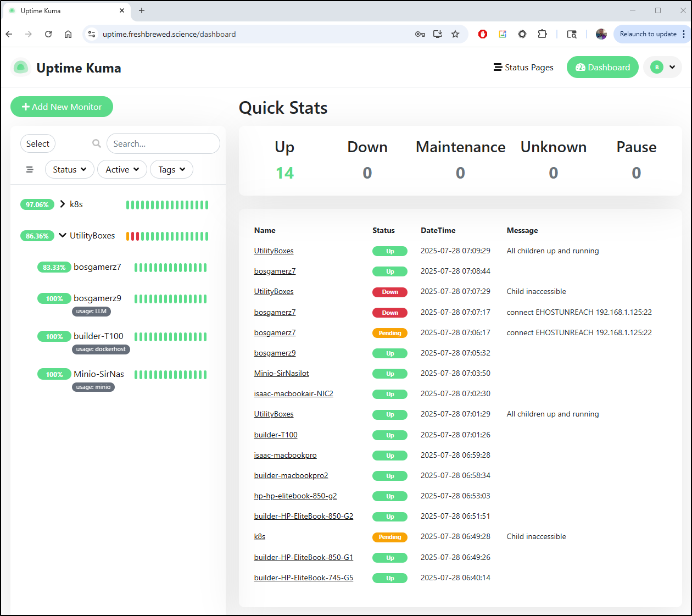Screen dimensions: 692x616
Task: Click the search magnifier icon in monitor list
Action: (97, 143)
